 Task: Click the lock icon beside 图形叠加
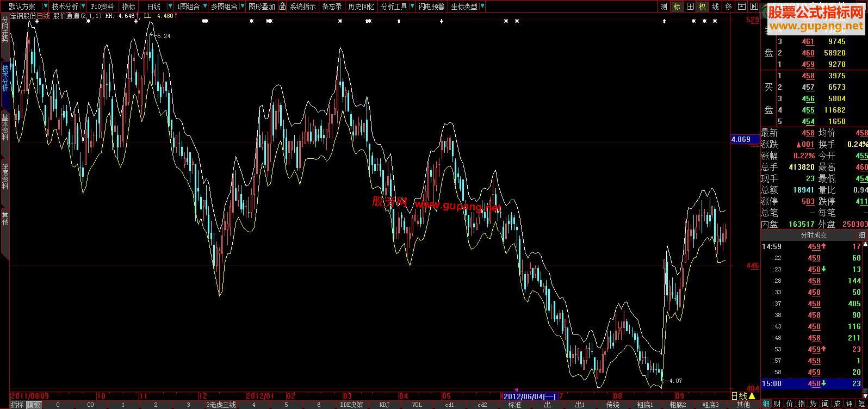click(x=283, y=7)
